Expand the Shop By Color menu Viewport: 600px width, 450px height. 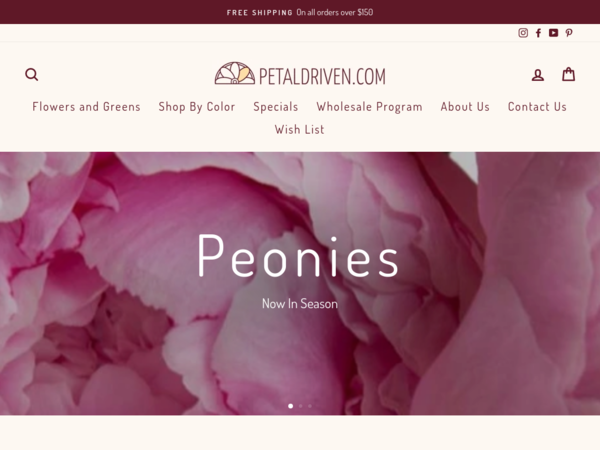click(x=197, y=107)
